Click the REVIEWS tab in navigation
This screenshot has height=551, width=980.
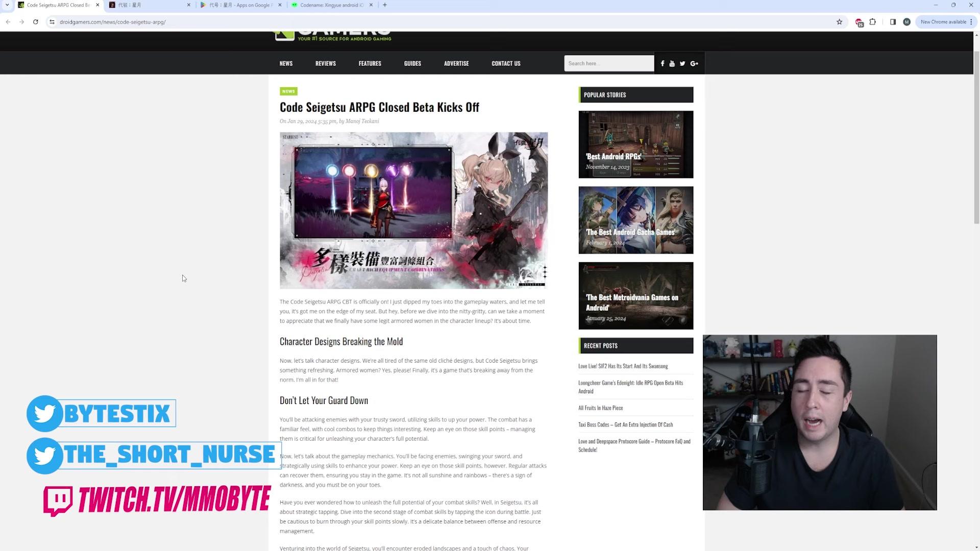pos(326,63)
